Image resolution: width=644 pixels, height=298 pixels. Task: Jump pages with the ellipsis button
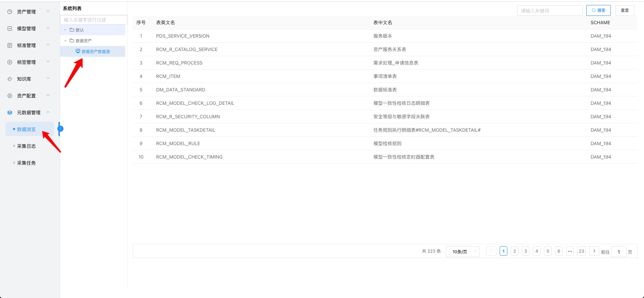coord(570,251)
